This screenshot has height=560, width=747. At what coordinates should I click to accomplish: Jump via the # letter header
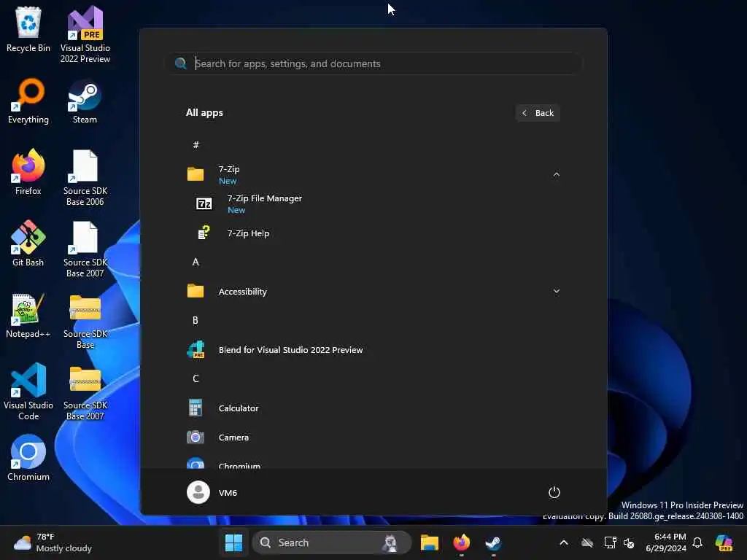coord(196,145)
